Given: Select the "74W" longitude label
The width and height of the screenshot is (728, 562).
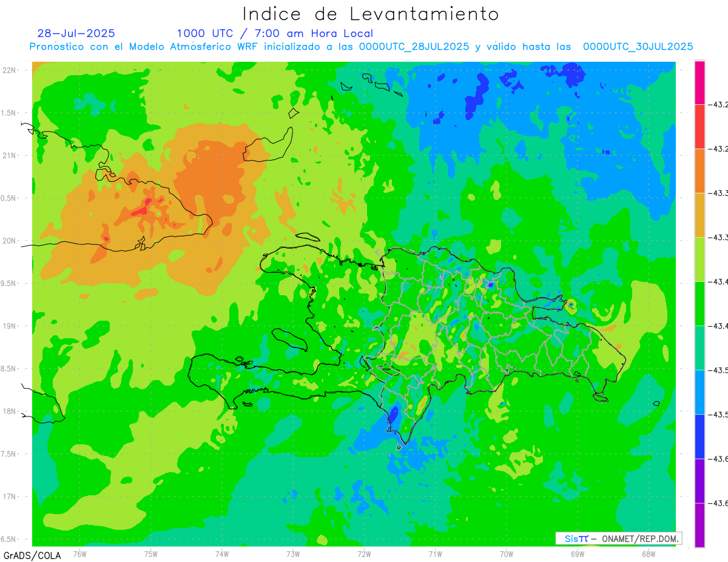Looking at the screenshot, I should point(221,554).
